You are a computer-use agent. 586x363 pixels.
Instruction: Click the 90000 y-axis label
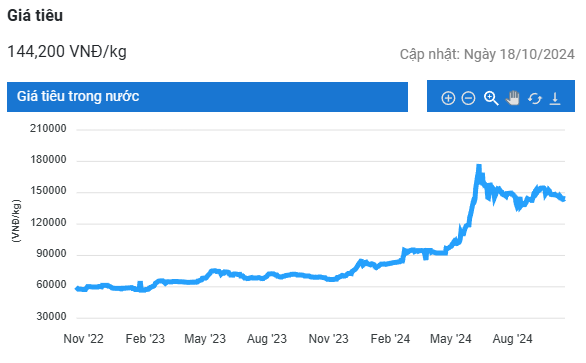tap(51, 253)
